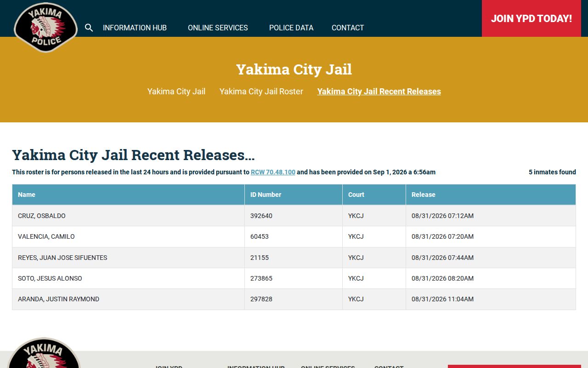Image resolution: width=588 pixels, height=368 pixels.
Task: Follow the RCW 70.48.100 link
Action: (x=273, y=172)
